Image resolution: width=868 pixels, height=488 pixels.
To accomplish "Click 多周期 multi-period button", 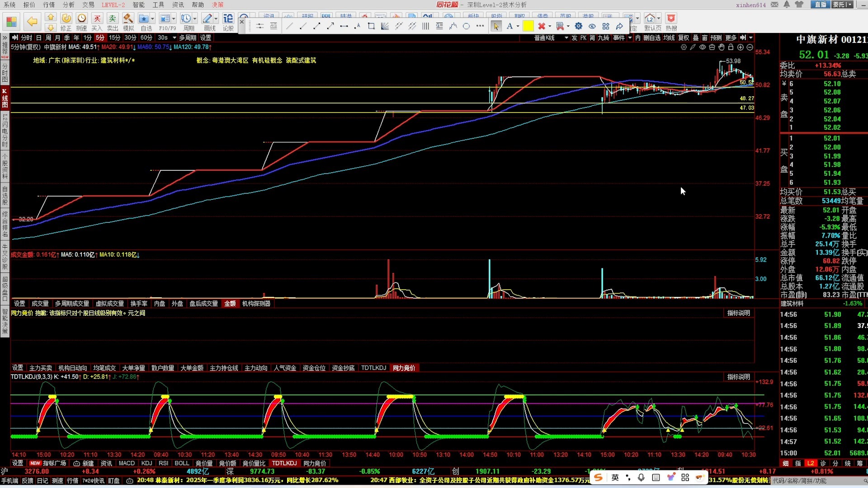I will click(x=188, y=38).
